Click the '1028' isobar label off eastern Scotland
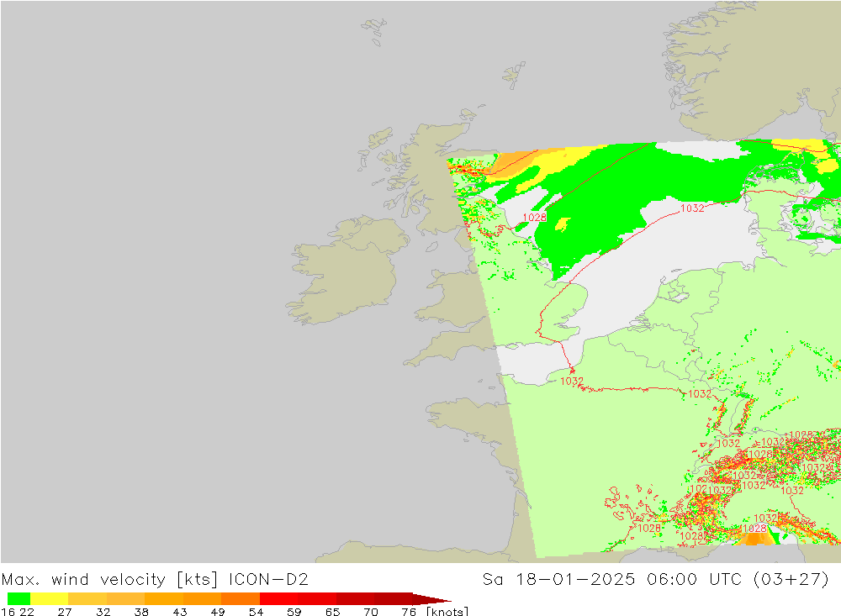Screen dimensions: 841x616 (x=534, y=217)
